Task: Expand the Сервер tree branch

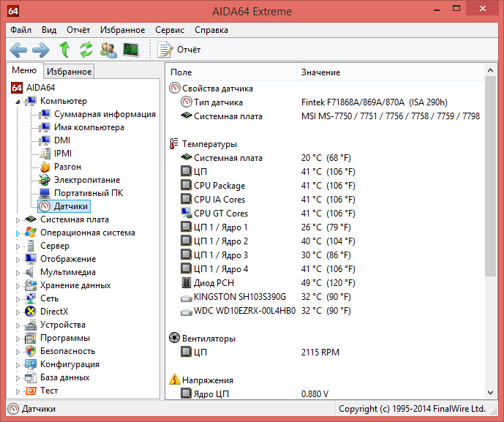Action: pyautogui.click(x=18, y=246)
